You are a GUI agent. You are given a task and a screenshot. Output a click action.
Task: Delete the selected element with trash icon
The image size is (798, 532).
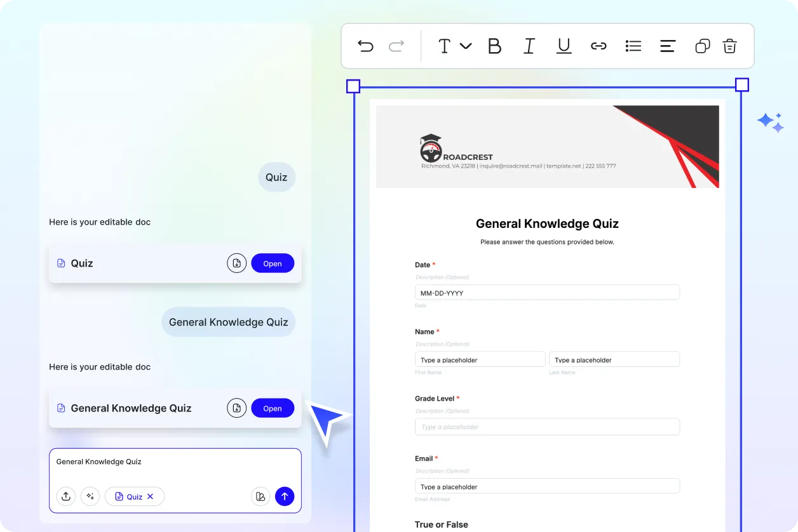point(729,46)
